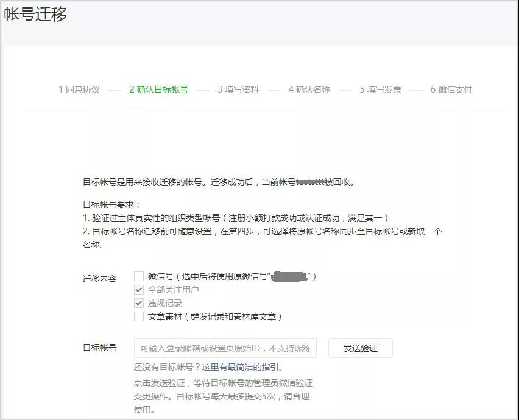Select step 2 确认目标帐号
This screenshot has height=420, width=519.
[x=159, y=89]
